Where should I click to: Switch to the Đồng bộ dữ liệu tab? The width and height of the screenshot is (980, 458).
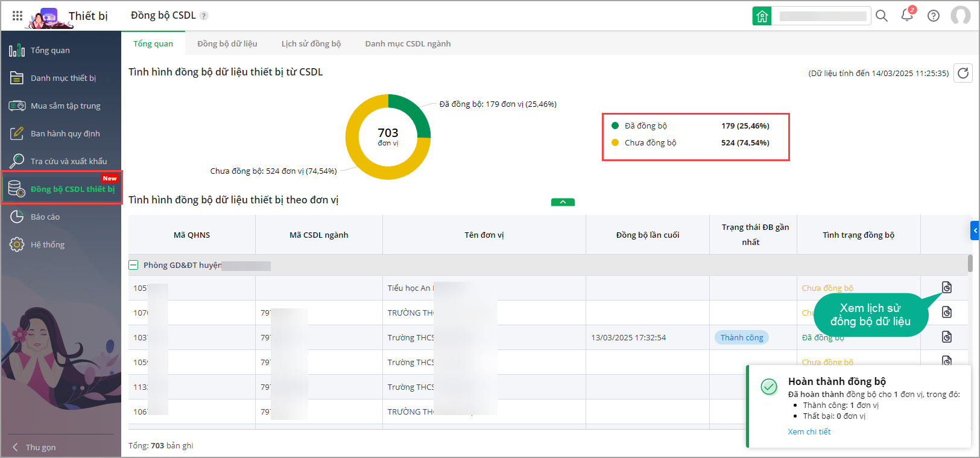(x=227, y=43)
